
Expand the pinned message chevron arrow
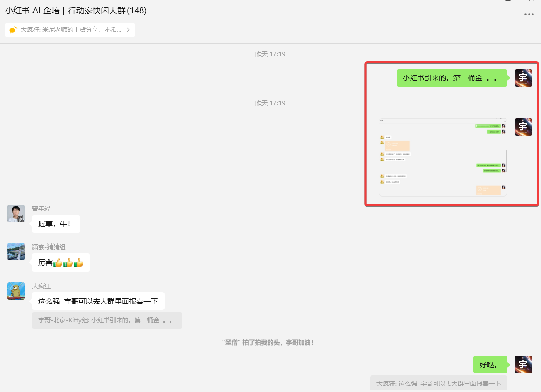(128, 30)
